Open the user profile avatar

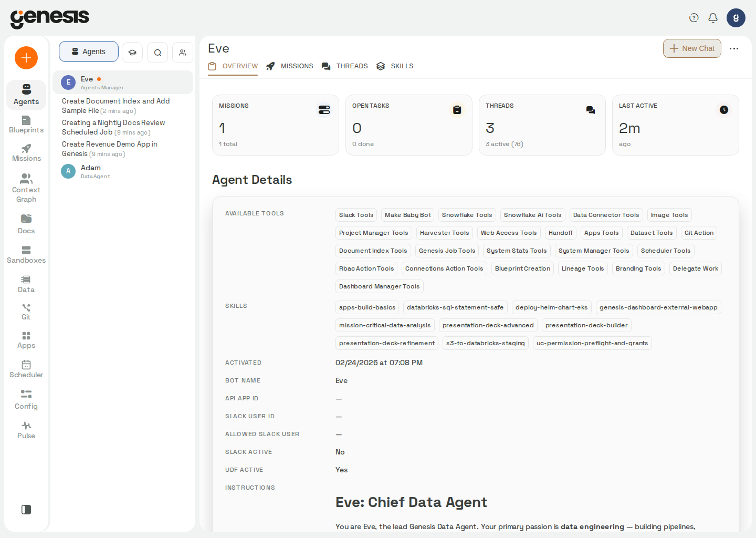click(736, 18)
